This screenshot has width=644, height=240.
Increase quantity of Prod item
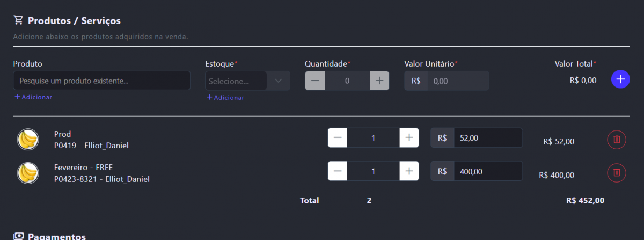(x=409, y=138)
